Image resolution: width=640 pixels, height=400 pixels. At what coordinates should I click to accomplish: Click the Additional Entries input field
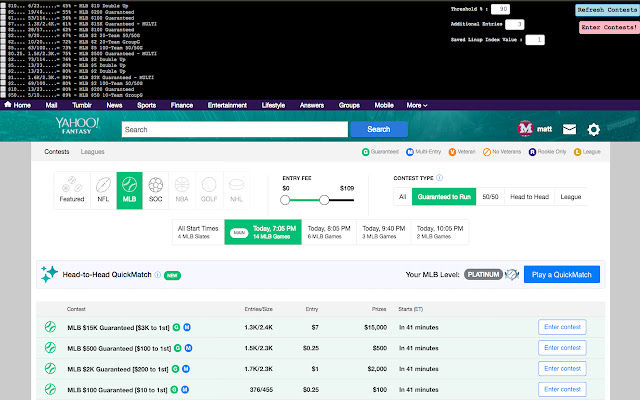[x=514, y=24]
